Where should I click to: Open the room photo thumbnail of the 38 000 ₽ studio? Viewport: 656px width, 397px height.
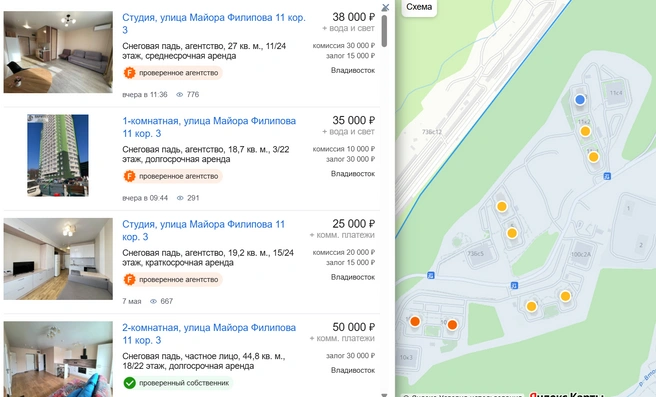point(58,52)
